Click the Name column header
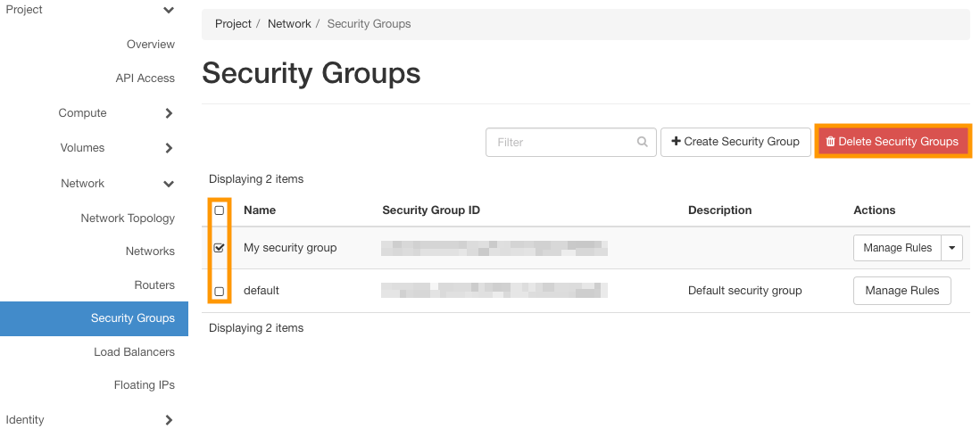Screen dimensions: 980x437 [260, 210]
